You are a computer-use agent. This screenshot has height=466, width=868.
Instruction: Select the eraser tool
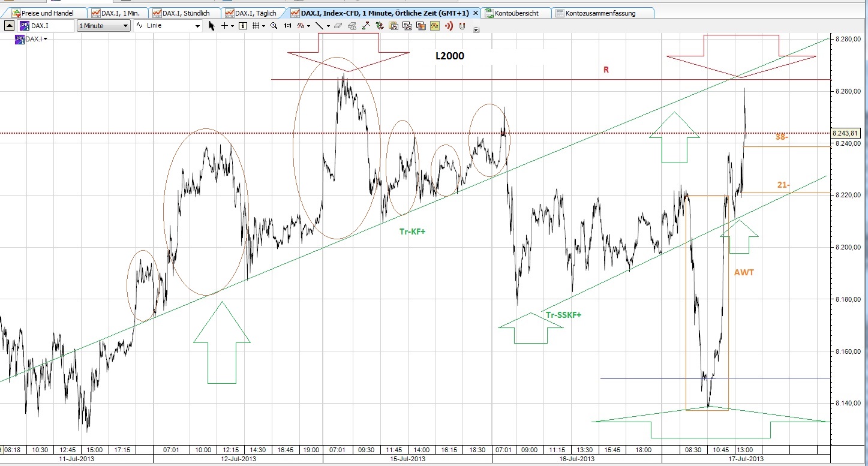pos(338,26)
